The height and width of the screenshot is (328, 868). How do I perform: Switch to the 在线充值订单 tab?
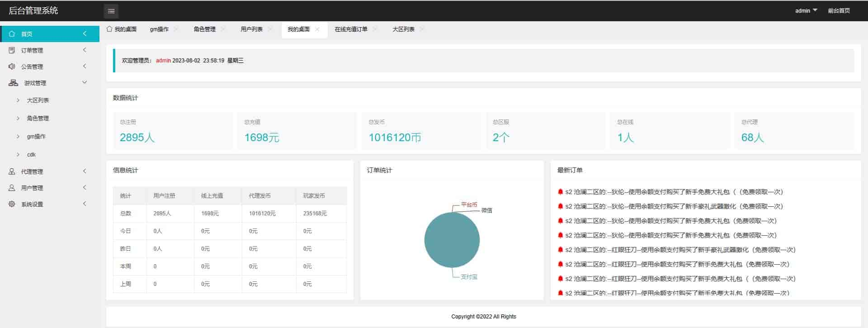pos(351,29)
